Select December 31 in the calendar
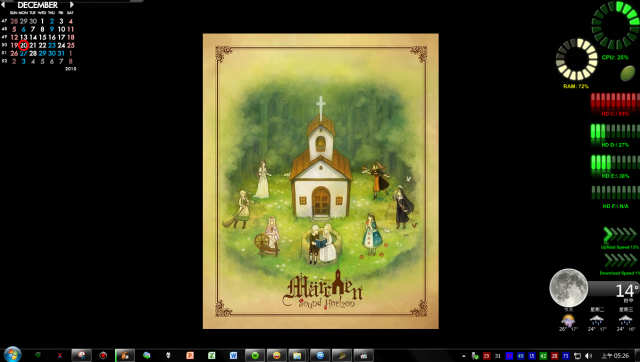 pyautogui.click(x=61, y=53)
